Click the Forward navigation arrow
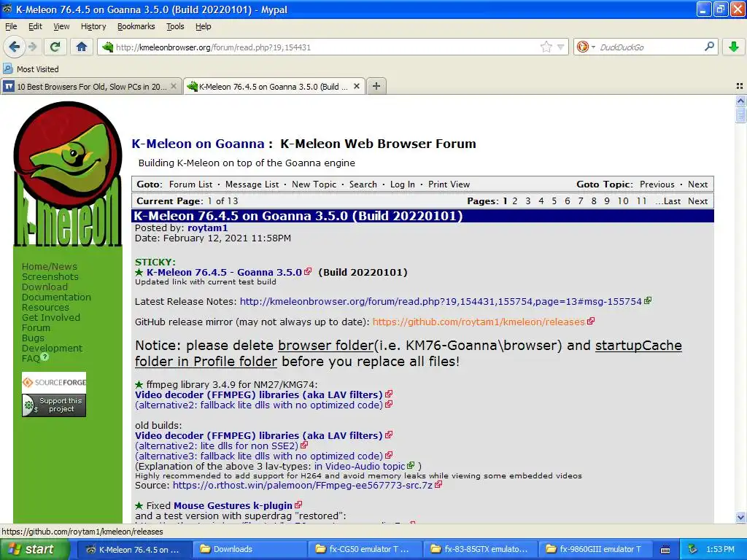 [x=32, y=47]
